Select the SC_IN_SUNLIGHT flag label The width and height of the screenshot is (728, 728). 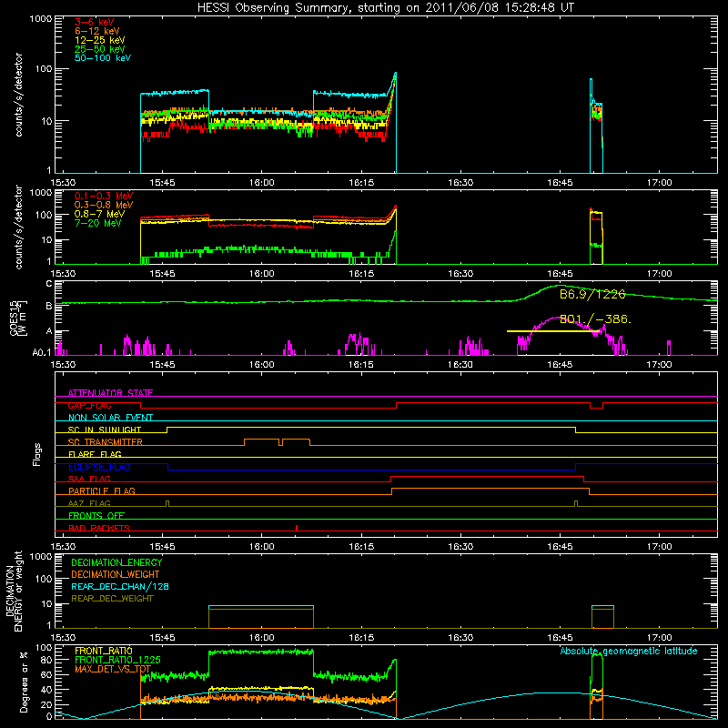pos(105,430)
